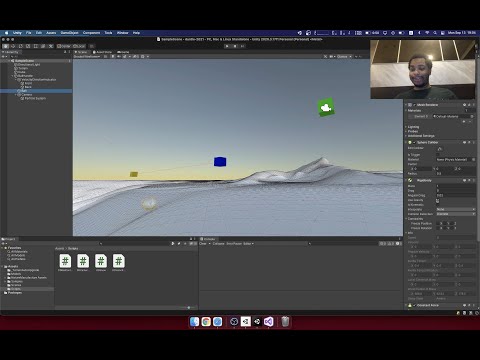Select the second script file icon
The width and height of the screenshot is (480, 360).
[83, 261]
